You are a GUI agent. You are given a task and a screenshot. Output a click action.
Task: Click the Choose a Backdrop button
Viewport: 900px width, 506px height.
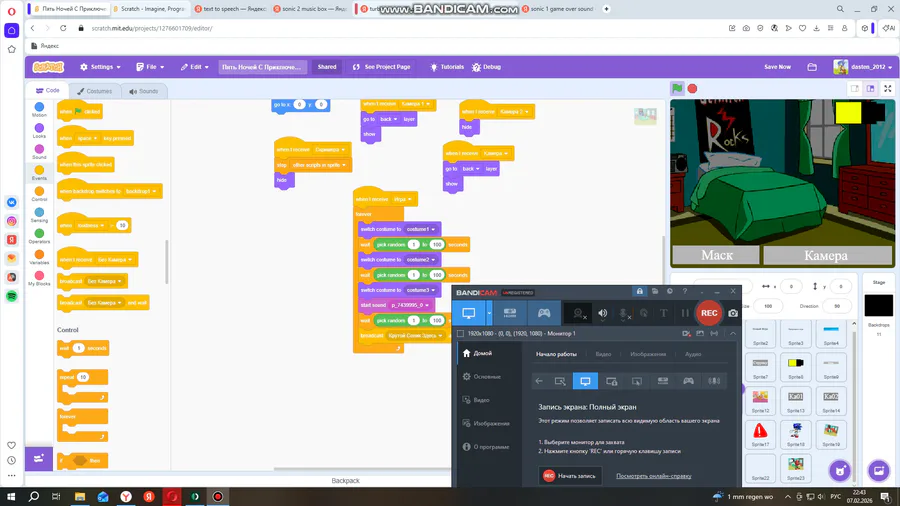click(879, 471)
